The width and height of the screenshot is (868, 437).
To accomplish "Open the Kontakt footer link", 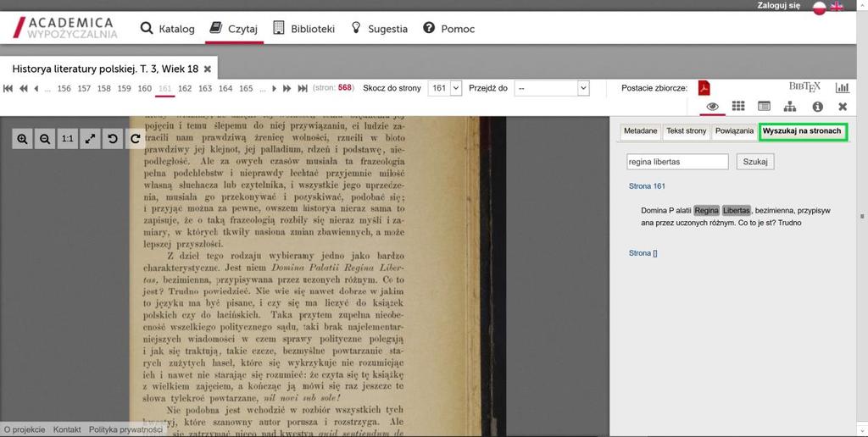I will tap(67, 430).
